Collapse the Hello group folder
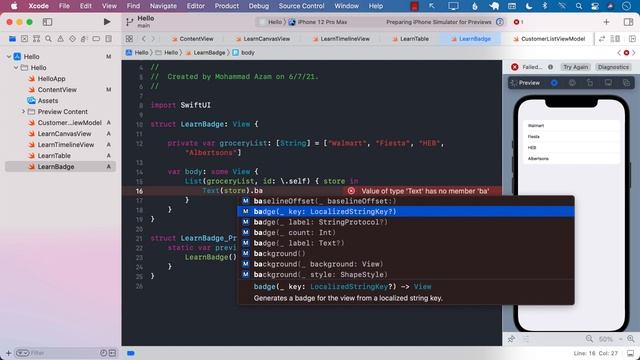640x360 pixels. [16, 67]
